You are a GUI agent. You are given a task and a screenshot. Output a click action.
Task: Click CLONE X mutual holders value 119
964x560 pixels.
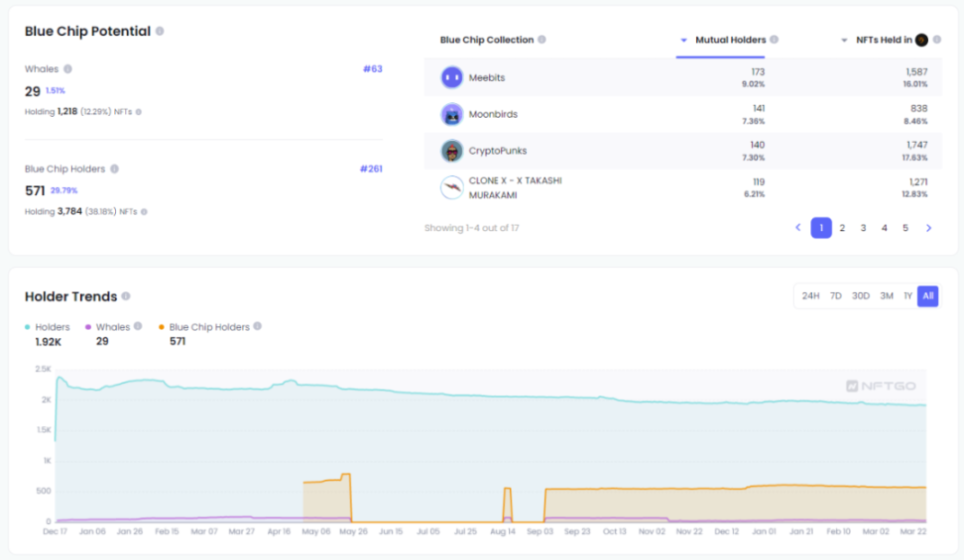point(759,182)
